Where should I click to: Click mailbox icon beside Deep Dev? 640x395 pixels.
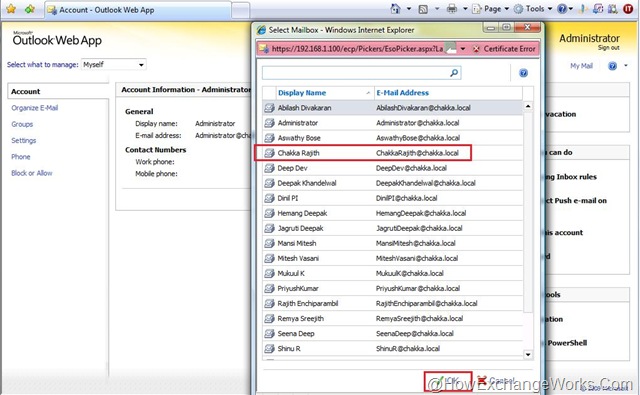click(269, 169)
